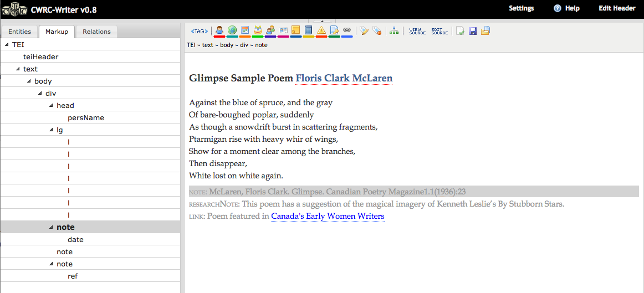The height and width of the screenshot is (293, 644).
Task: Click the keyword document-with-key icon
Action: (x=334, y=30)
